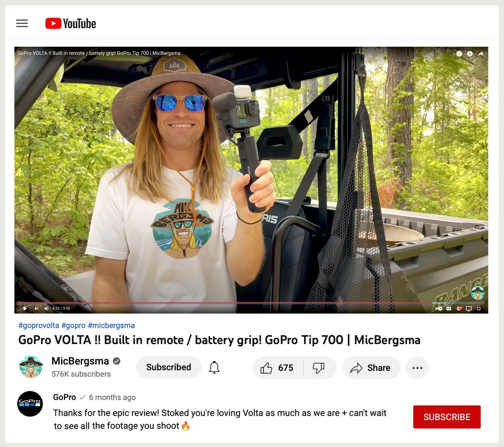Expand more actions three-dot menu
Image resolution: width=504 pixels, height=447 pixels.
click(x=417, y=368)
